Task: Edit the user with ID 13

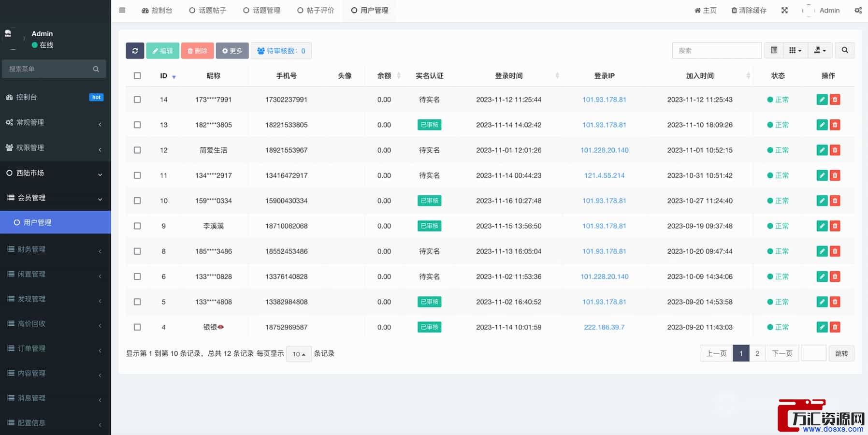Action: coord(822,125)
